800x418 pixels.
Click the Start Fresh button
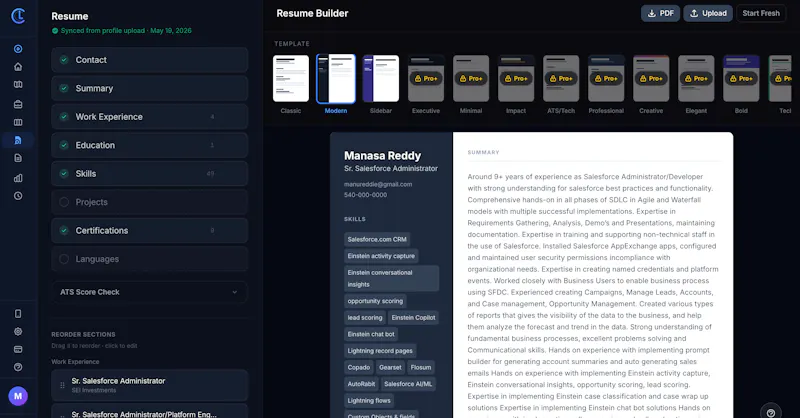(761, 13)
